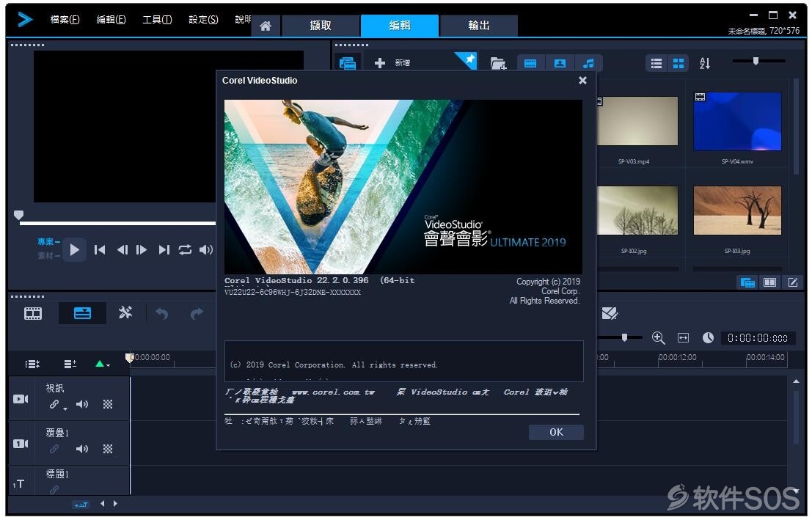The width and height of the screenshot is (812, 520).
Task: Select the 編輯 edit tab
Action: tap(400, 26)
